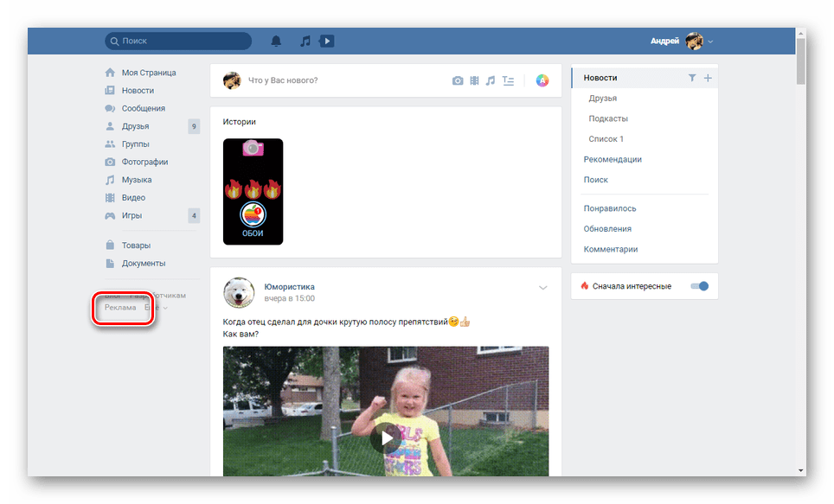This screenshot has width=834, height=504.
Task: Click the page vertical scrollbar thumb
Action: click(801, 61)
